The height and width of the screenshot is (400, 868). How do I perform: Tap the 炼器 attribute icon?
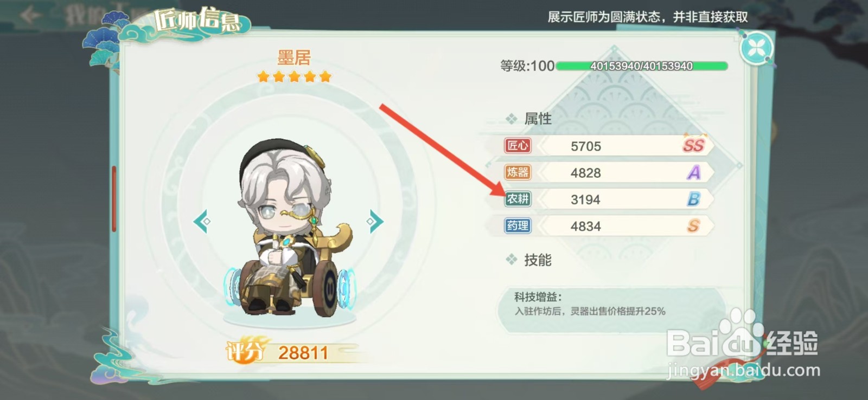[x=518, y=172]
